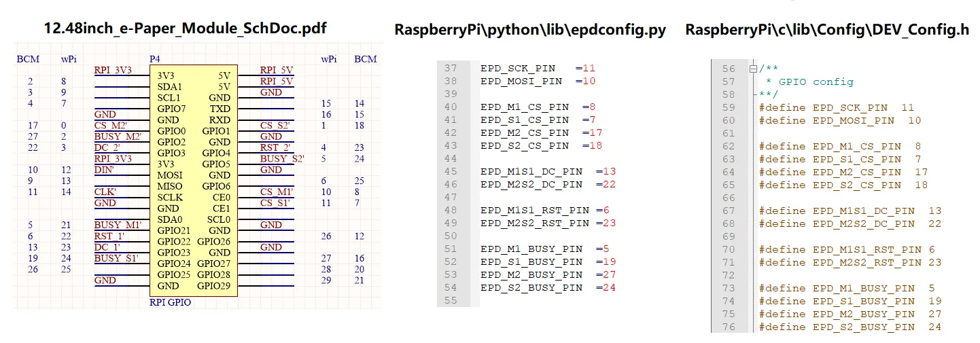
Task: Click the SCL0 pin name in connector
Action: pyautogui.click(x=219, y=219)
